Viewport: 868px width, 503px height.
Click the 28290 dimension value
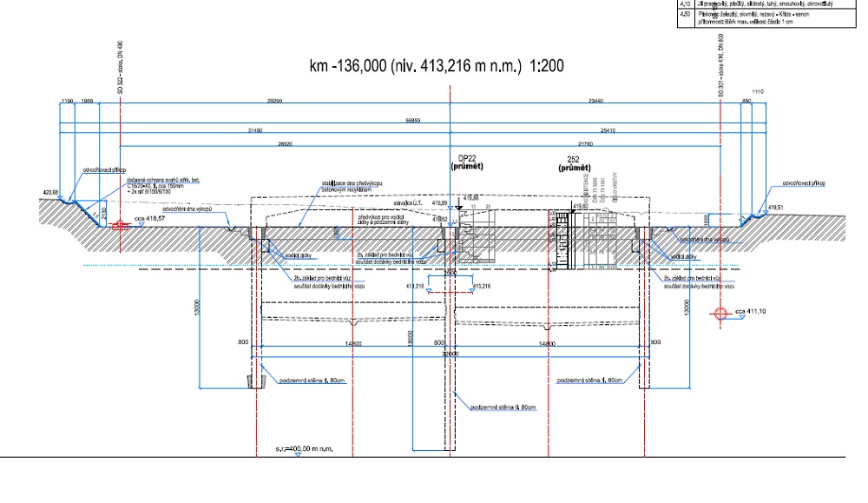point(274,102)
